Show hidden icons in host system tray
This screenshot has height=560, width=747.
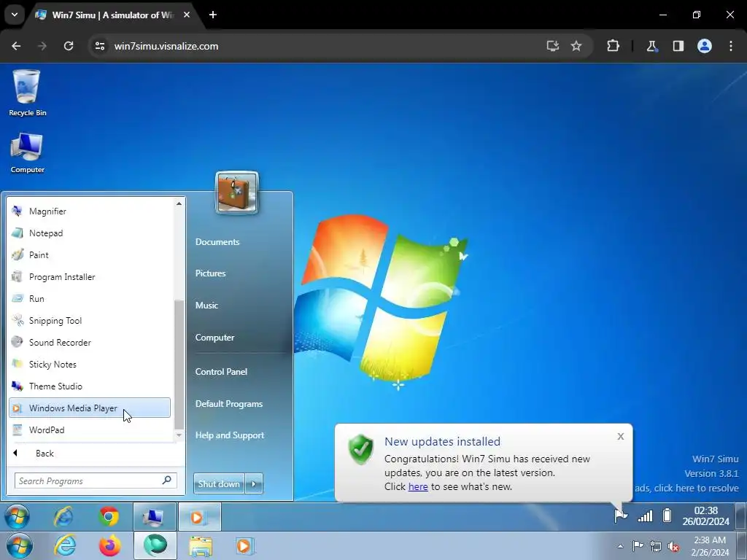point(620,546)
